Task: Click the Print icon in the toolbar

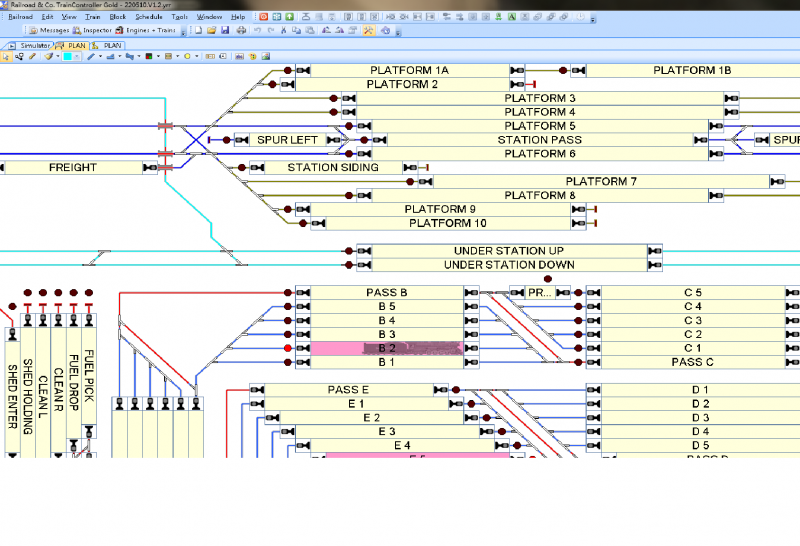Action: 240,31
